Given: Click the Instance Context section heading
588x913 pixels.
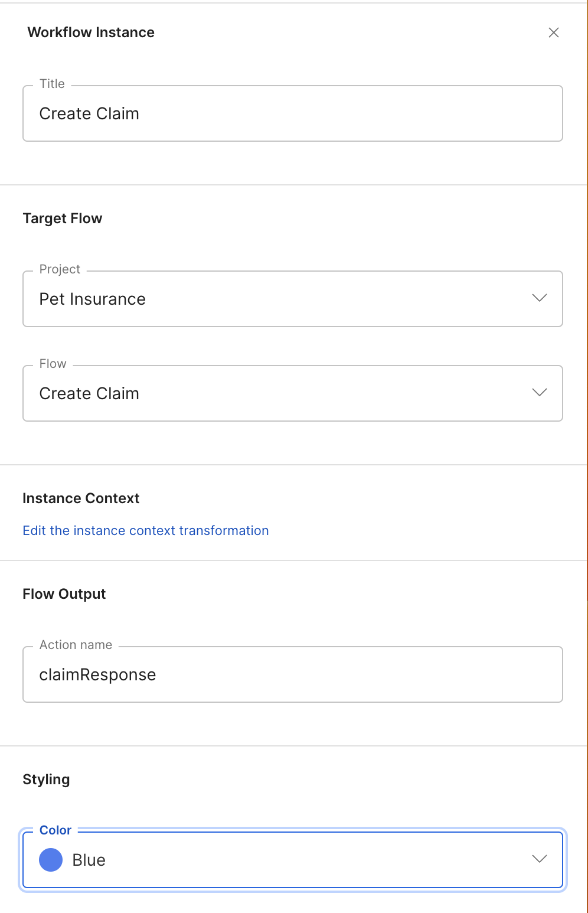Looking at the screenshot, I should pos(81,498).
